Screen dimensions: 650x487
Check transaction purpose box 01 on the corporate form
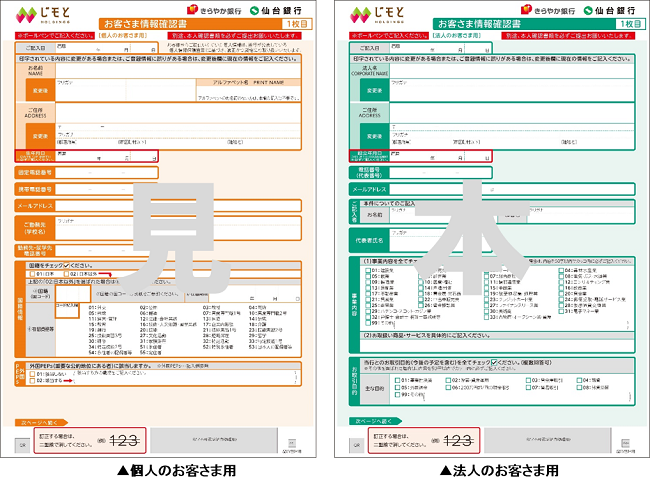(398, 380)
